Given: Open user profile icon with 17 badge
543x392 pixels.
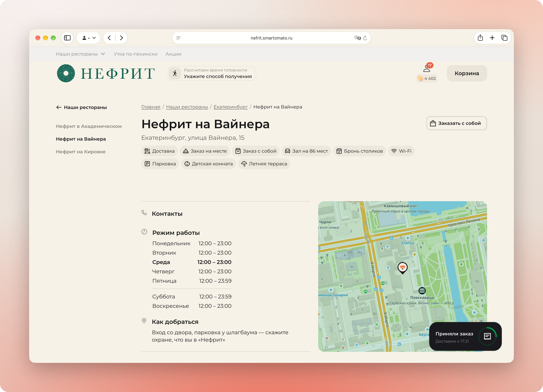Looking at the screenshot, I should pos(427,68).
